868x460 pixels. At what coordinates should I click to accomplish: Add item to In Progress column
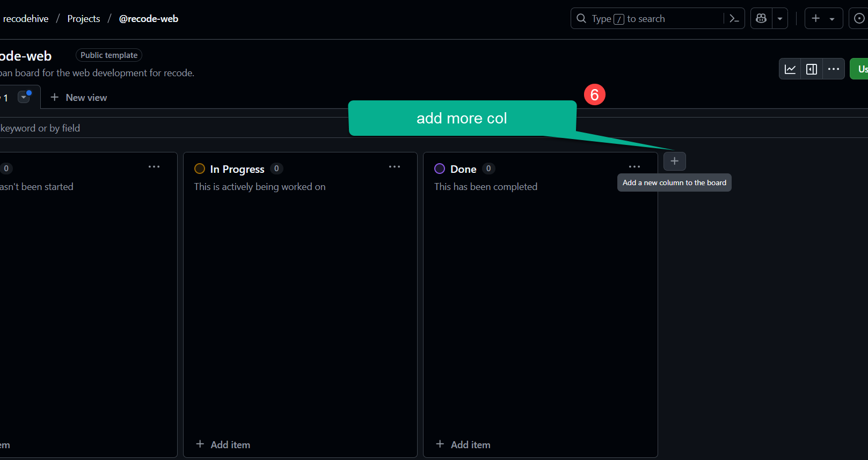[223, 444]
